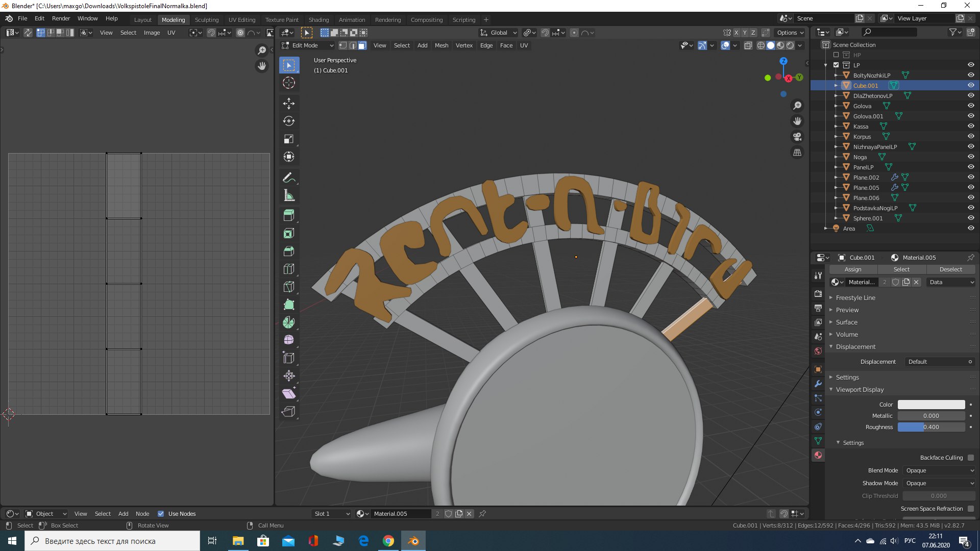Open Slot 1 material slot dropdown

(x=332, y=514)
